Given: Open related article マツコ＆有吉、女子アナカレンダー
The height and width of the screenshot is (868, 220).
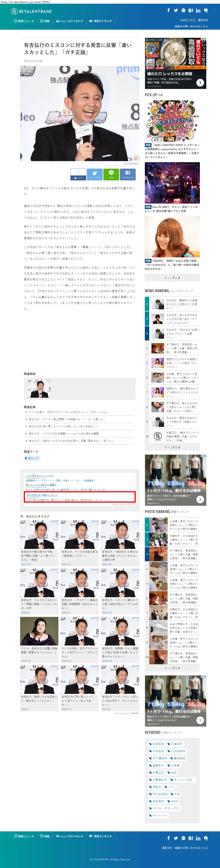Looking at the screenshot, I should [68, 412].
